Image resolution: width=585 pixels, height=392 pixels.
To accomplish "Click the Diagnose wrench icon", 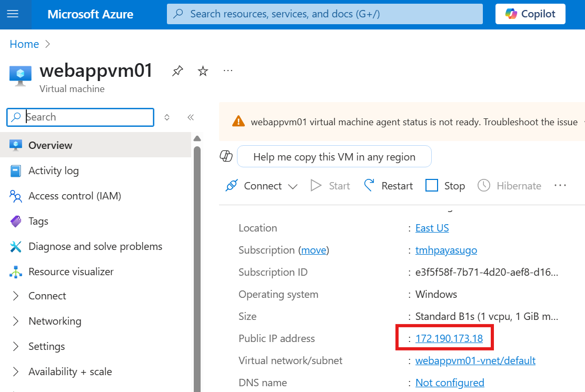I will [16, 247].
